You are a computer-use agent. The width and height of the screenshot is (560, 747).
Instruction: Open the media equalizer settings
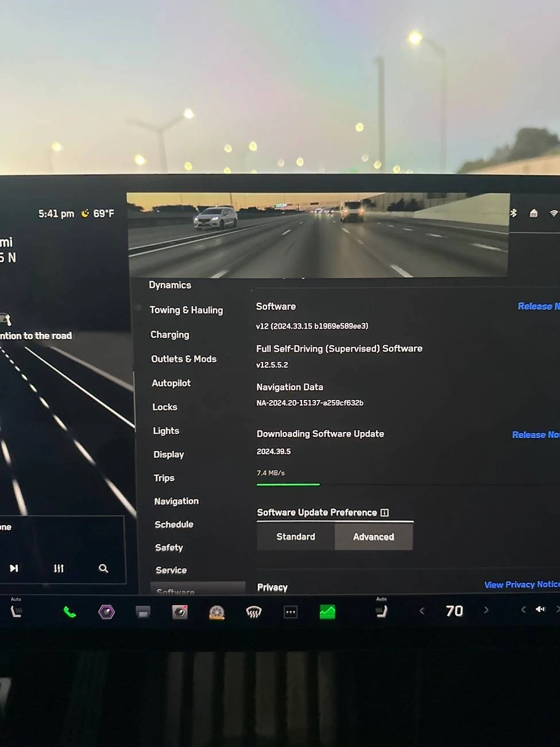click(59, 568)
